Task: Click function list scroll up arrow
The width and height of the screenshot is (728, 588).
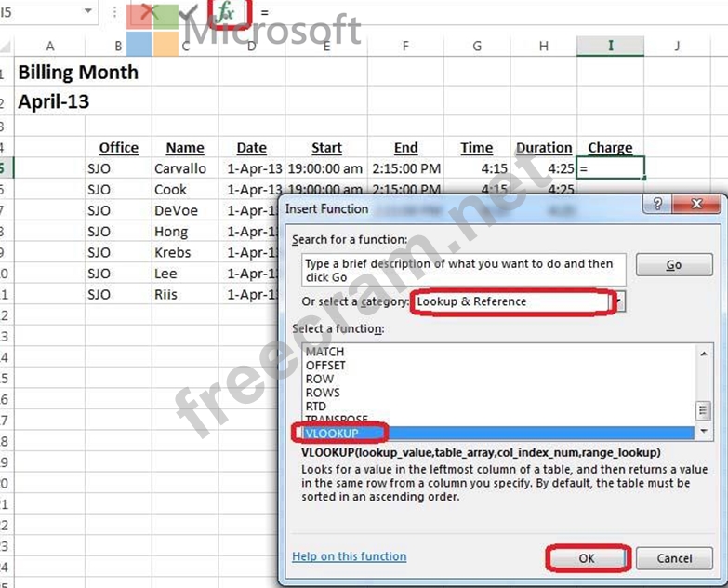Action: point(704,354)
